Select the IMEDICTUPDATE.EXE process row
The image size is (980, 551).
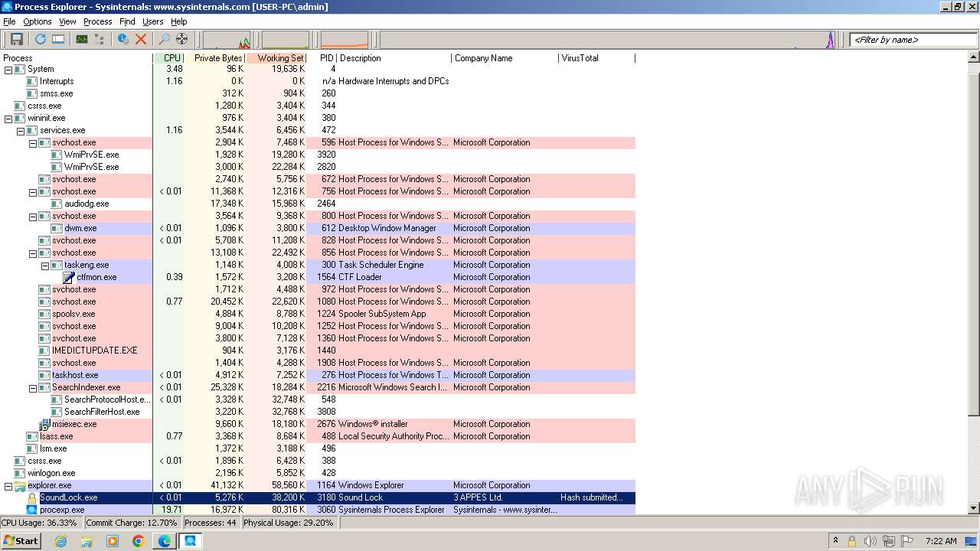pos(318,350)
